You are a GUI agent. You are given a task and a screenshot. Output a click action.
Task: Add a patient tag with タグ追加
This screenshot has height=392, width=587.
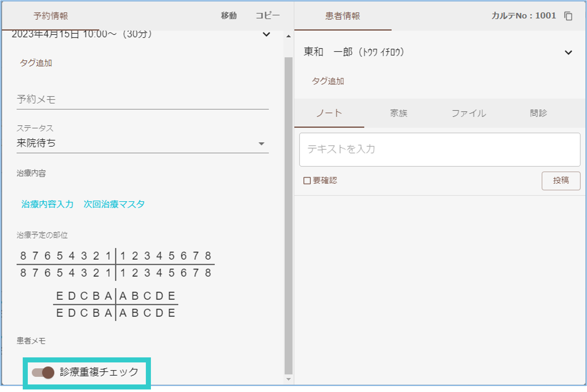click(328, 81)
